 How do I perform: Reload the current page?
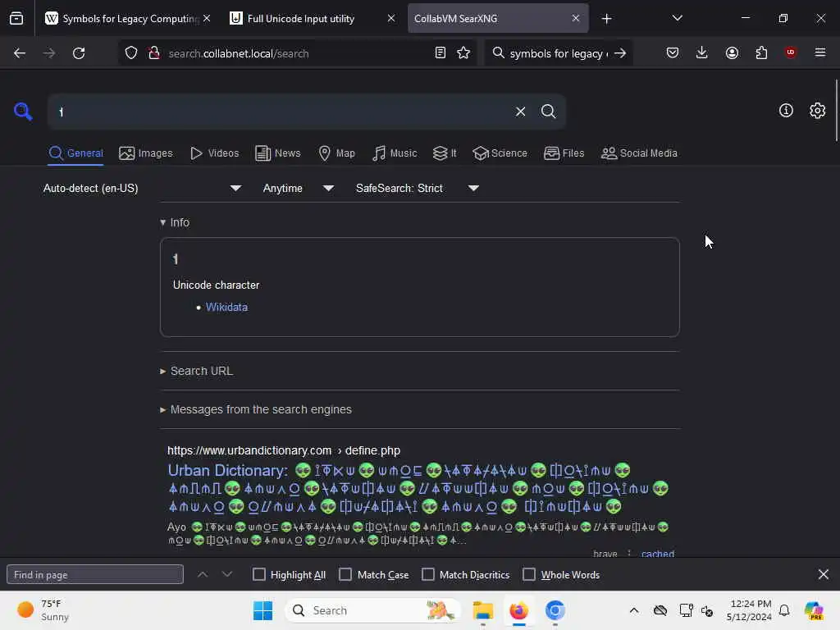point(79,53)
